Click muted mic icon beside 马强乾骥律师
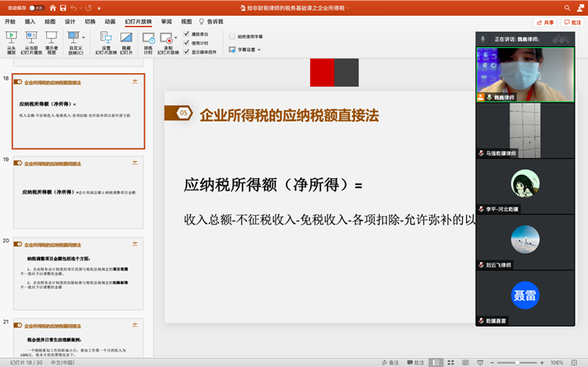 click(481, 153)
